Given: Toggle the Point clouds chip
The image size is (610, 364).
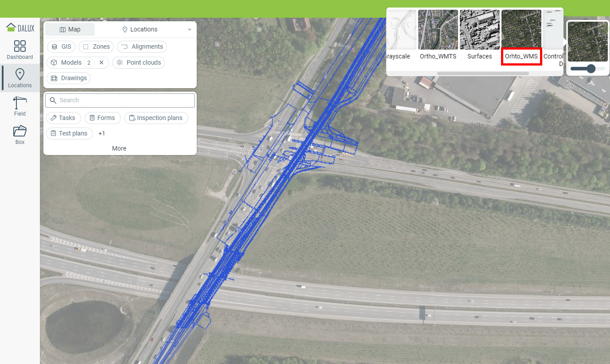Looking at the screenshot, I should 138,62.
